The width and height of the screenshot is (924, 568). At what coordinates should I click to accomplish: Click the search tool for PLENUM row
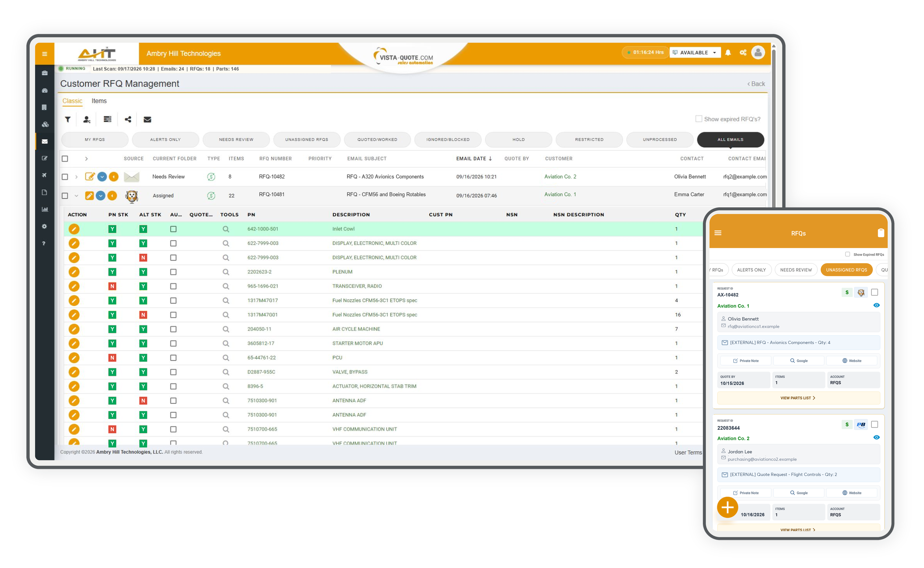click(226, 272)
